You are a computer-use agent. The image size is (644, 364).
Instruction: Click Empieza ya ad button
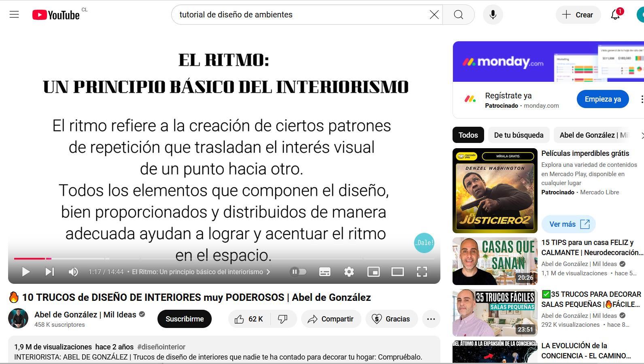pyautogui.click(x=603, y=99)
